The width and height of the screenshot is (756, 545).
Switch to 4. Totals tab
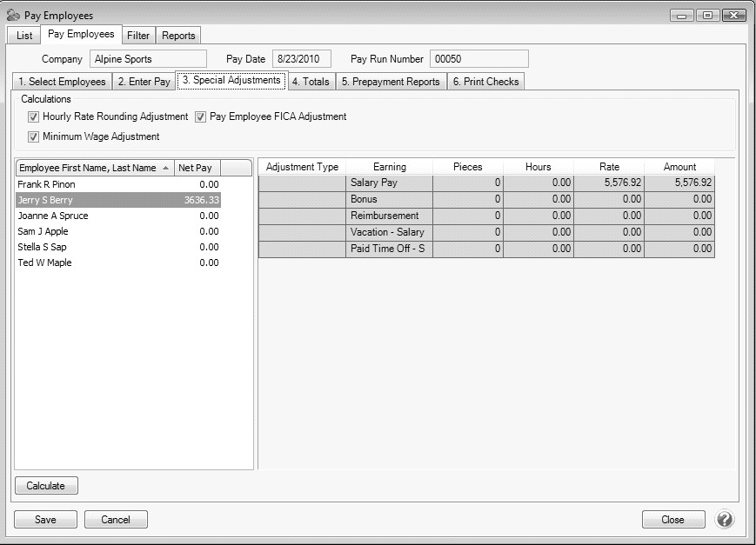tap(310, 82)
